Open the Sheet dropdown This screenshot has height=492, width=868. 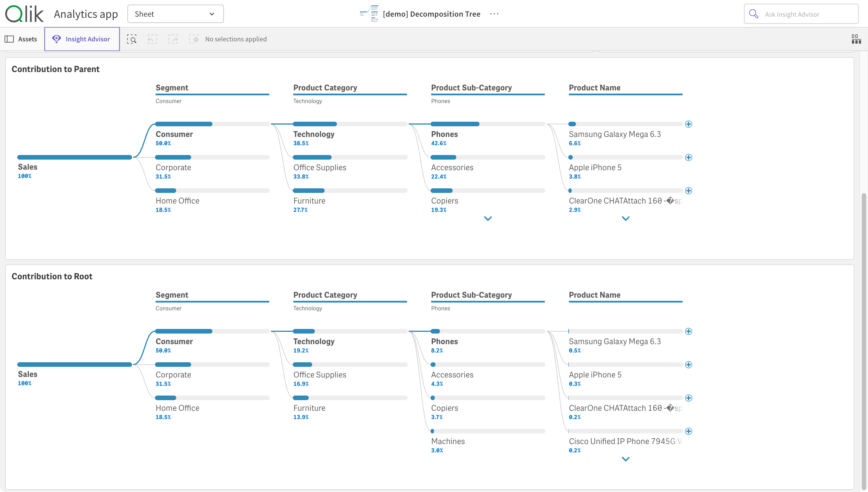[175, 14]
